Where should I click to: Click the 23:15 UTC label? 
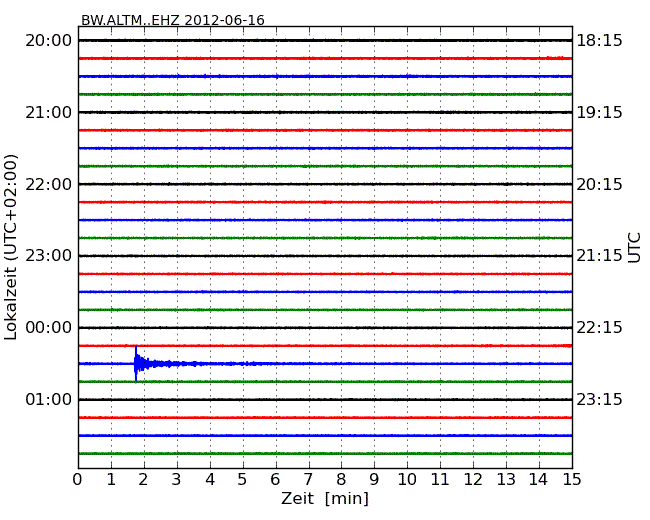click(x=599, y=399)
